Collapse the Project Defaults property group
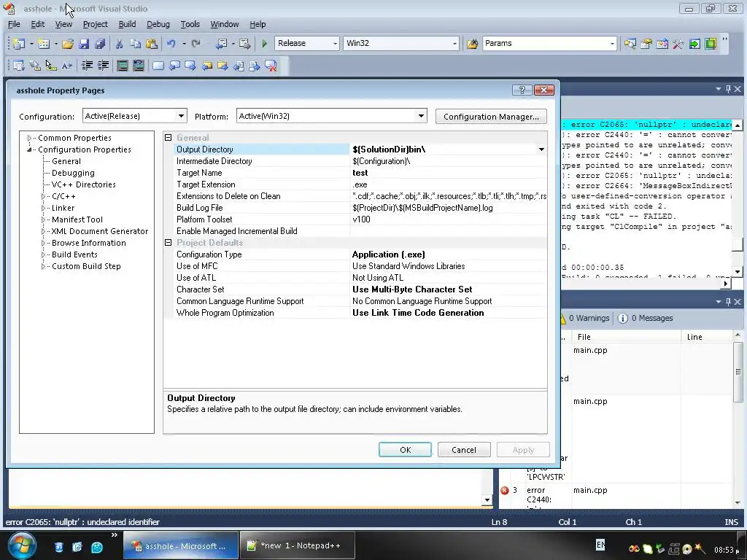This screenshot has width=747, height=560. pos(169,242)
